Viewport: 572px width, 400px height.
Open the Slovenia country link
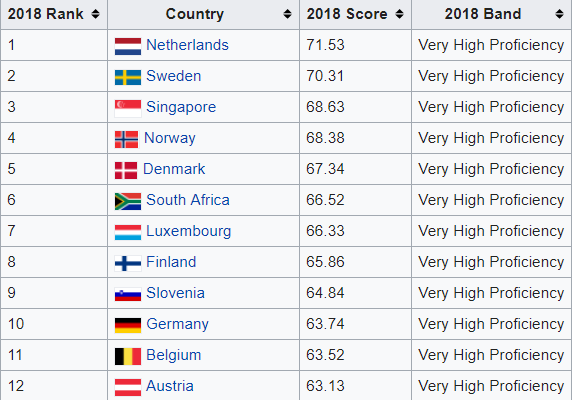pyautogui.click(x=175, y=293)
